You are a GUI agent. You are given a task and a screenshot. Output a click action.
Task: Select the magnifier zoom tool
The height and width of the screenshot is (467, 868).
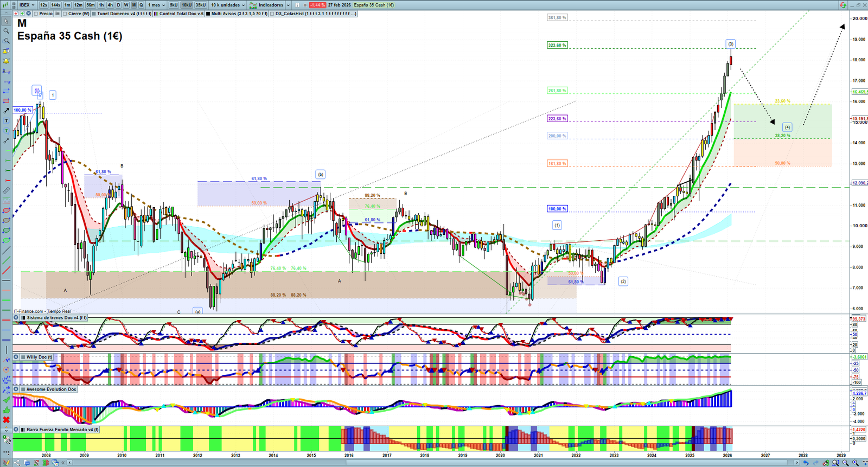(7, 31)
